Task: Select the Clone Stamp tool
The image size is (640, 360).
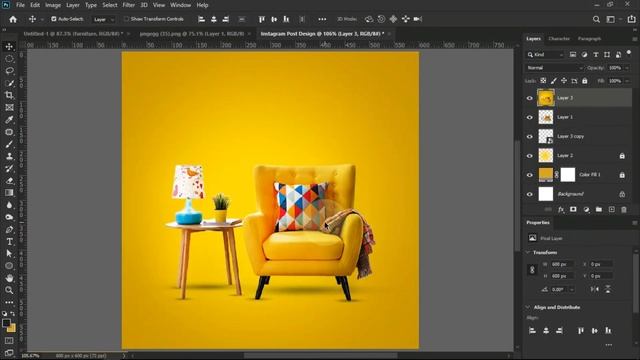Action: (9, 156)
